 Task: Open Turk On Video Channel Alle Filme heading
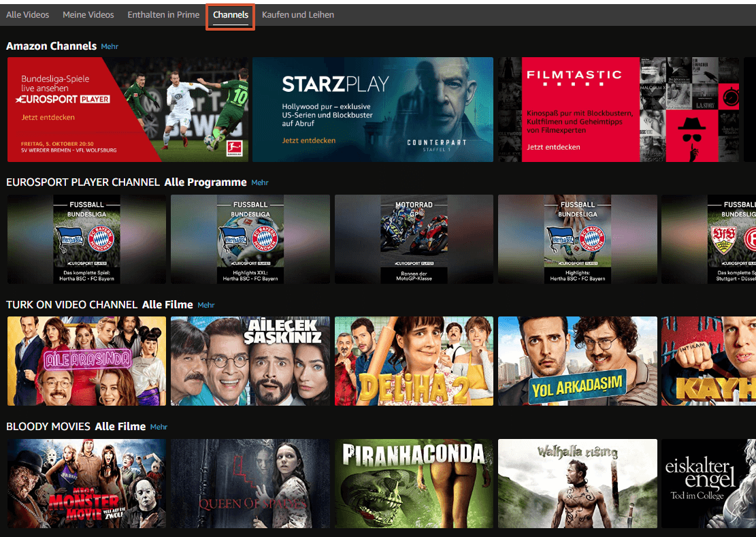pos(99,305)
